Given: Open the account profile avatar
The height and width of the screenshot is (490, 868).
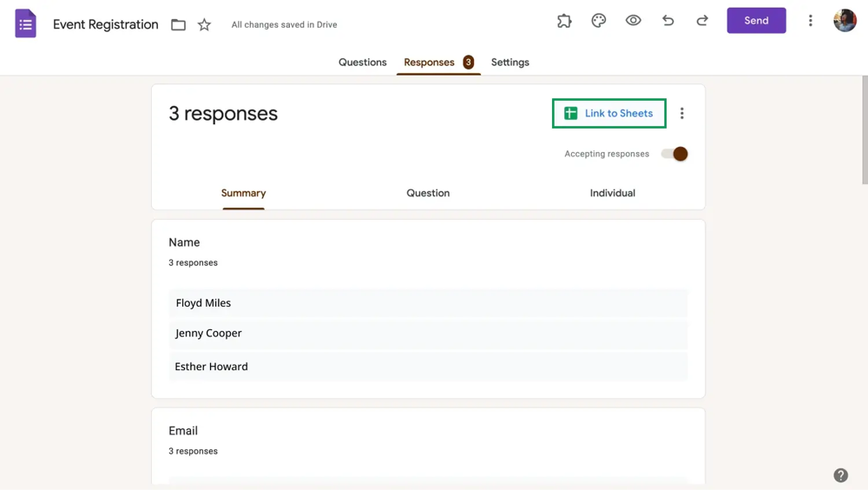Looking at the screenshot, I should click(x=845, y=21).
